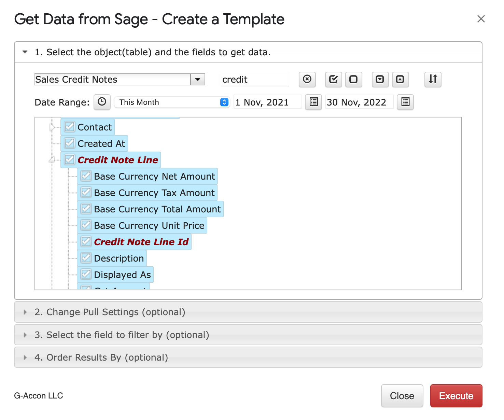Screen dimensions: 504x420
Task: Click the clock icon beside Date Range
Action: click(x=102, y=102)
